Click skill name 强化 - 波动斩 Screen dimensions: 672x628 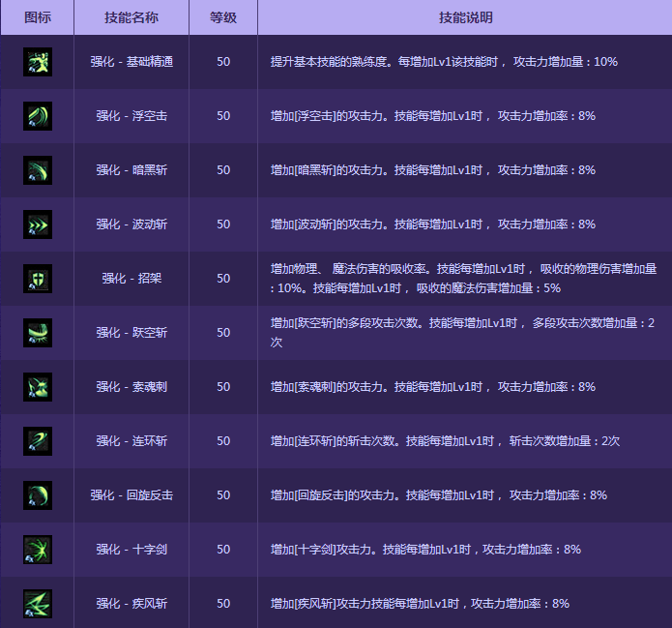[x=131, y=224]
